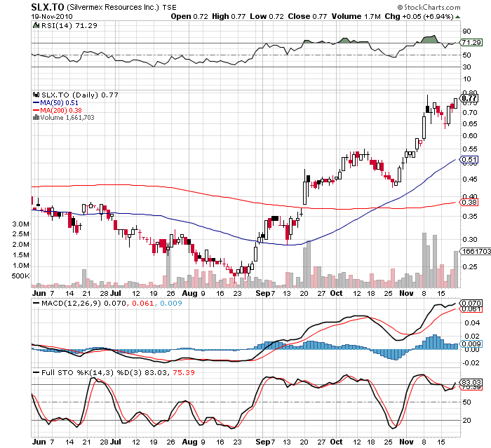Click the candlestick icon before SLX.TO (Daily)
The image size is (491, 448).
[36, 95]
